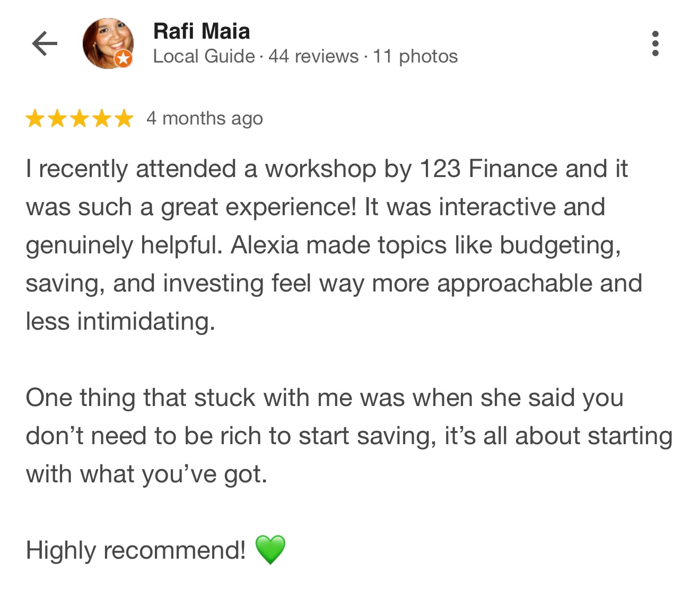Open the 11 photos link
The width and height of the screenshot is (700, 599).
415,56
